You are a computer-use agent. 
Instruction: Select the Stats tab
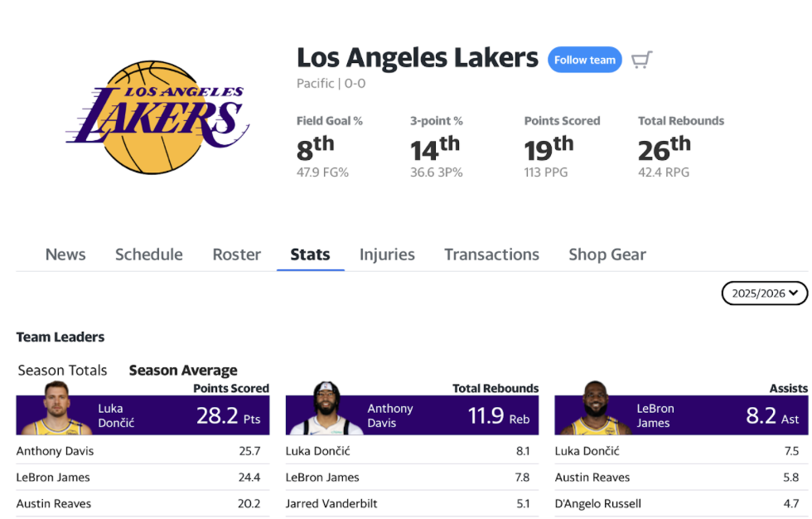(x=310, y=255)
